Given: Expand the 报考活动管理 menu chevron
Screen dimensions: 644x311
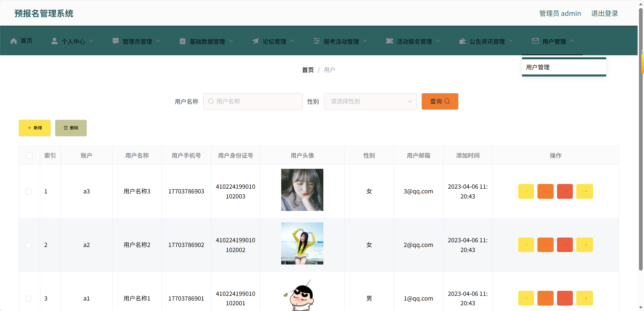Looking at the screenshot, I should pyautogui.click(x=365, y=41).
